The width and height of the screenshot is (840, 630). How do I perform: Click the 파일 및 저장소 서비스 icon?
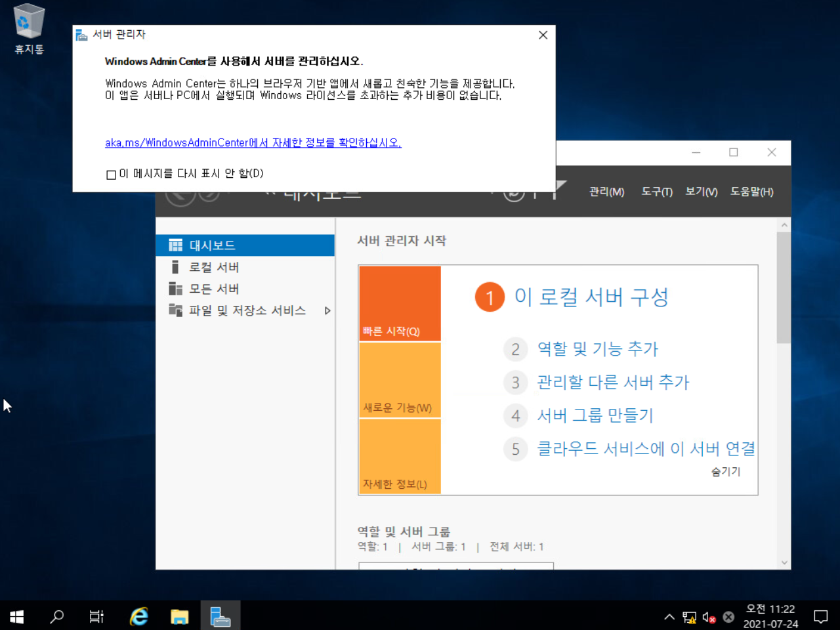pos(175,310)
